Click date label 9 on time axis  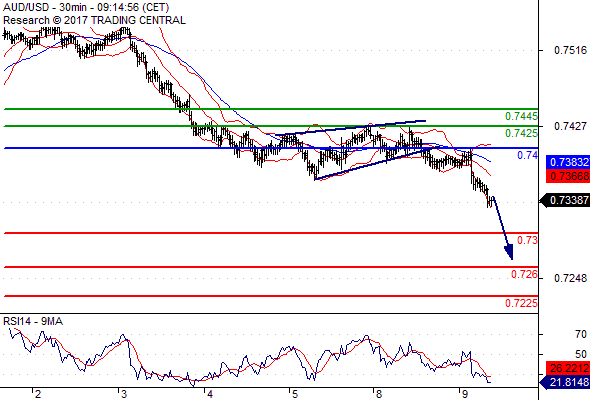(x=465, y=394)
